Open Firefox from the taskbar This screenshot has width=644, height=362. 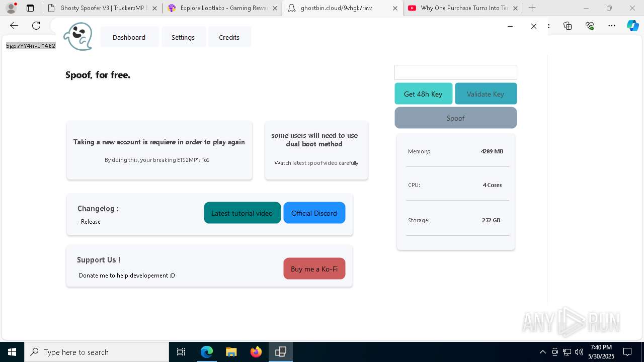coord(256,352)
